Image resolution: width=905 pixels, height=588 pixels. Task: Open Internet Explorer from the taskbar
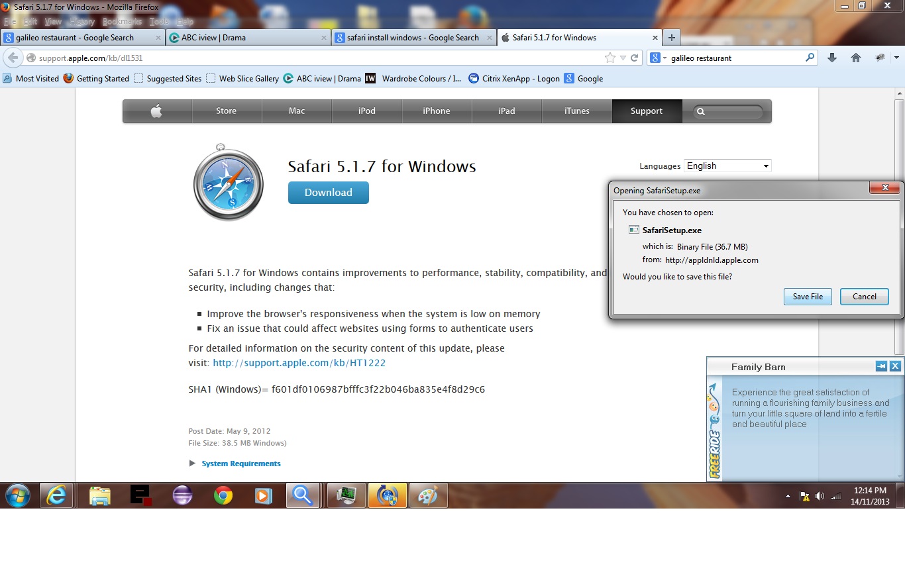click(x=56, y=495)
